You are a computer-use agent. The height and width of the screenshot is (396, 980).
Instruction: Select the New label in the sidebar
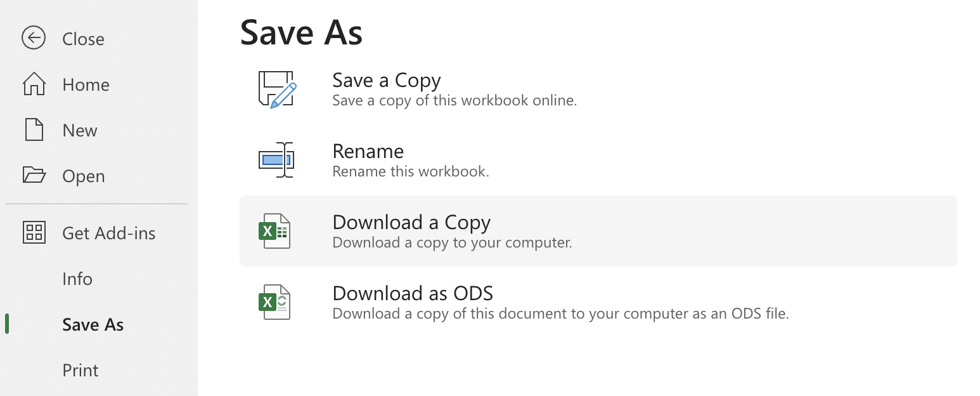tap(80, 131)
